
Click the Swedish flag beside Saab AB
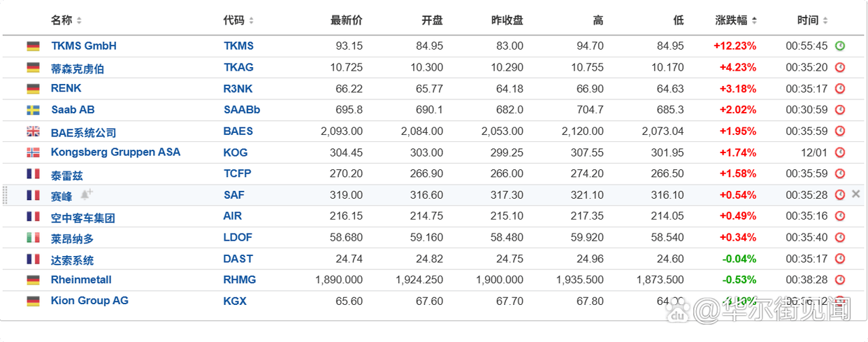33,110
